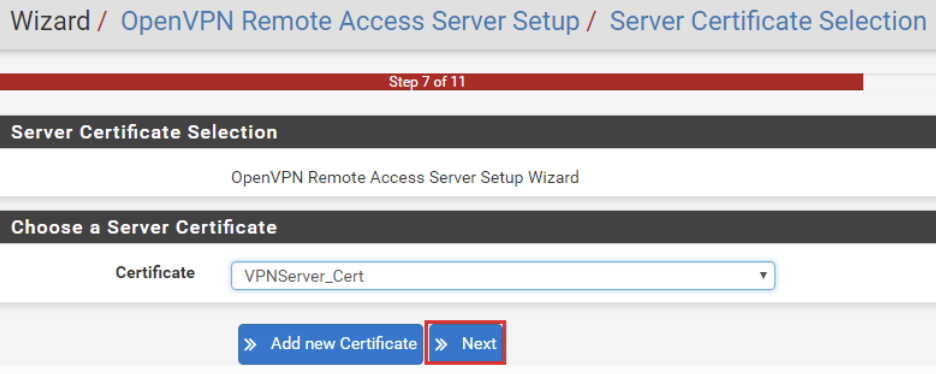Click the double-chevron icon on Add new Certificate
This screenshot has height=374, width=936.
pos(251,344)
